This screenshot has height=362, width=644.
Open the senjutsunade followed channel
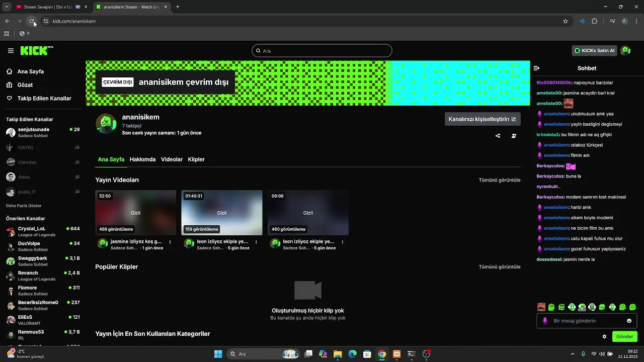coord(43,132)
